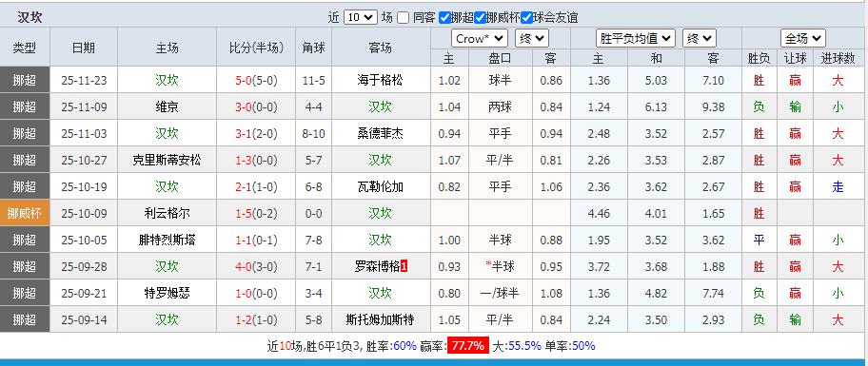Viewport: 868px width, 366px height.
Task: Click the 比分(半场) column header
Action: point(256,48)
